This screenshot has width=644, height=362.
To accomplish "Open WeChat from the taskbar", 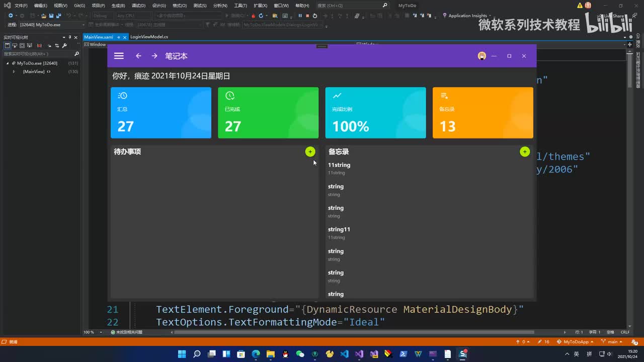I will coord(300,354).
